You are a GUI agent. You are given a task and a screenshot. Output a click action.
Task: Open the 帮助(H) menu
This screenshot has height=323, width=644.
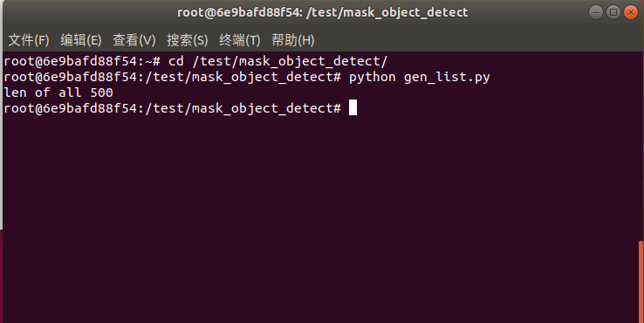click(x=293, y=40)
